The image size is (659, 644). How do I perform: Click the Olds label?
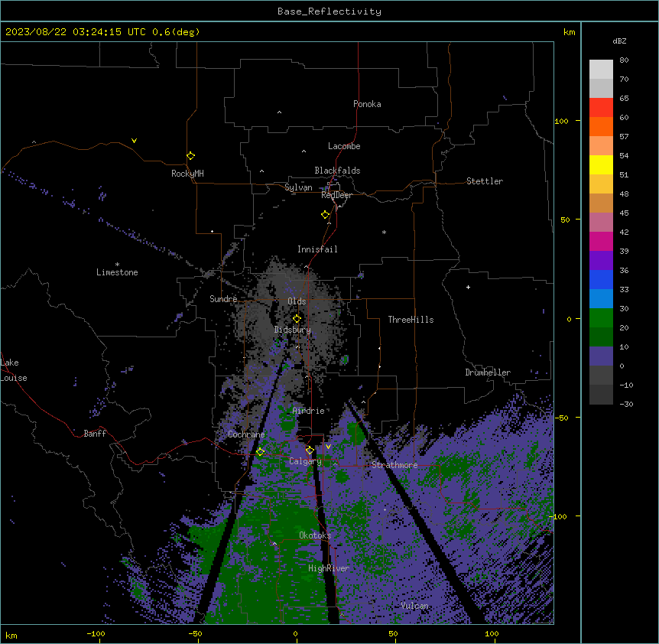pyautogui.click(x=297, y=301)
